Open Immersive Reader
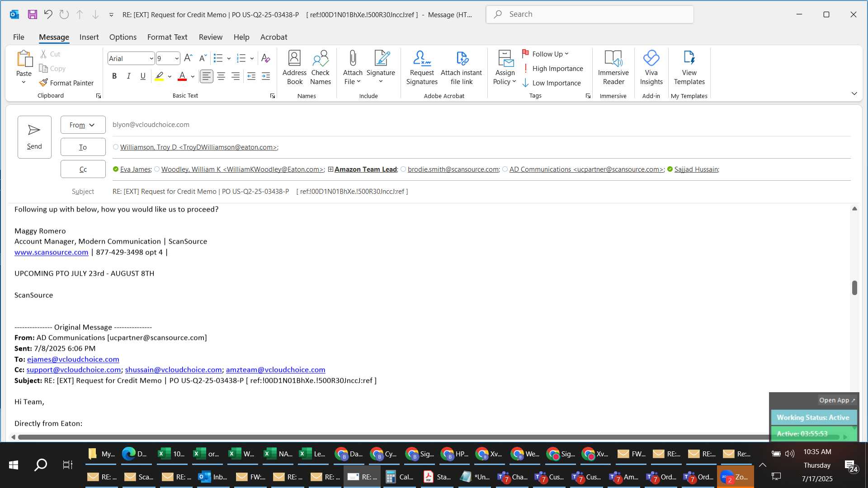The width and height of the screenshot is (868, 488). pos(613,68)
